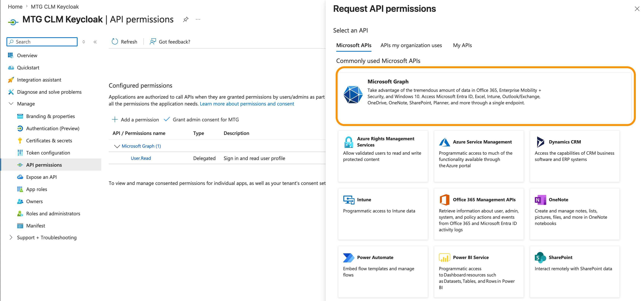Click the Azure Rights Management lock icon
This screenshot has width=644, height=301.
point(349,142)
